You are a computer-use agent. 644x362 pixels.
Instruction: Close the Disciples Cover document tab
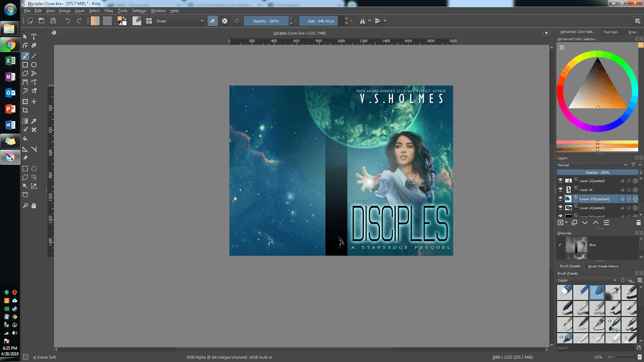pyautogui.click(x=546, y=33)
